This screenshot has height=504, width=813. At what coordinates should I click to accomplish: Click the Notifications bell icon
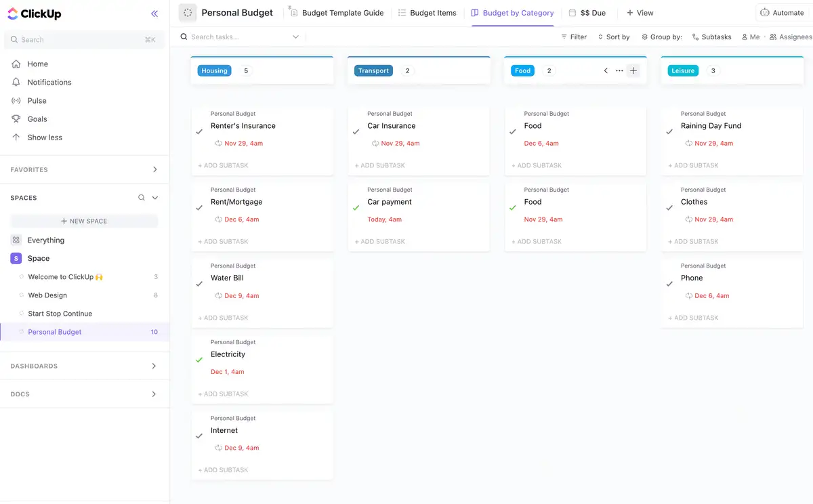(x=16, y=82)
